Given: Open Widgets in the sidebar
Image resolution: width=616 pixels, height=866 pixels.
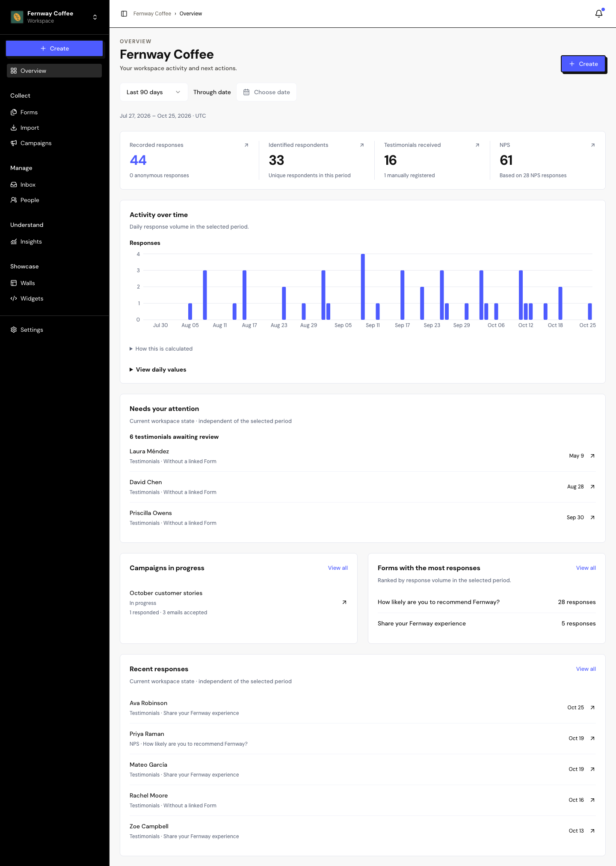Looking at the screenshot, I should (x=54, y=298).
